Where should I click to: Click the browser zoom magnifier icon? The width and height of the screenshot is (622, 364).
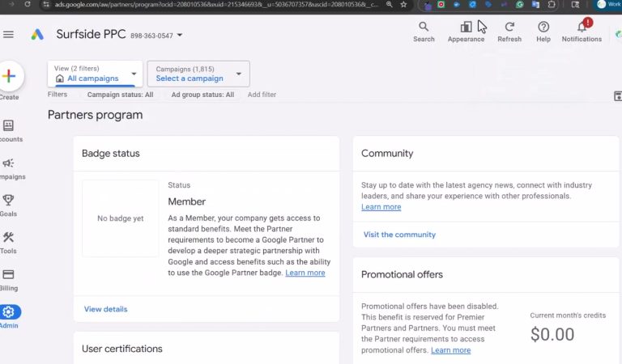point(389,4)
